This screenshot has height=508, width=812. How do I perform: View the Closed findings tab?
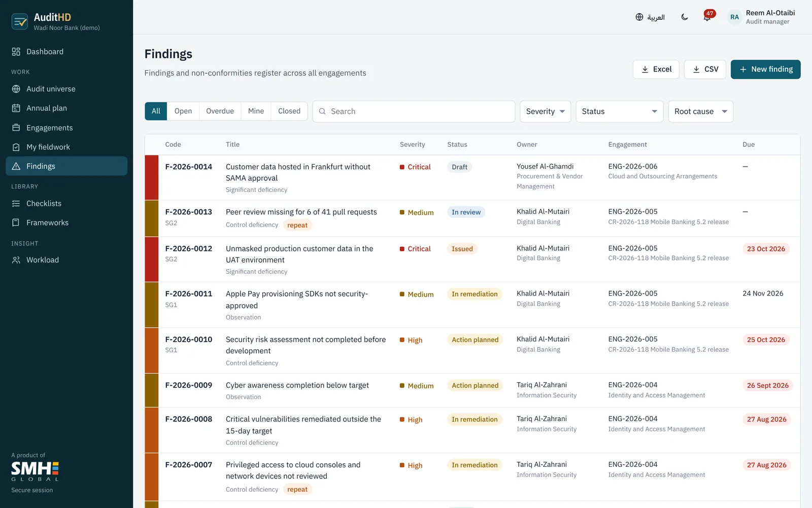point(289,111)
